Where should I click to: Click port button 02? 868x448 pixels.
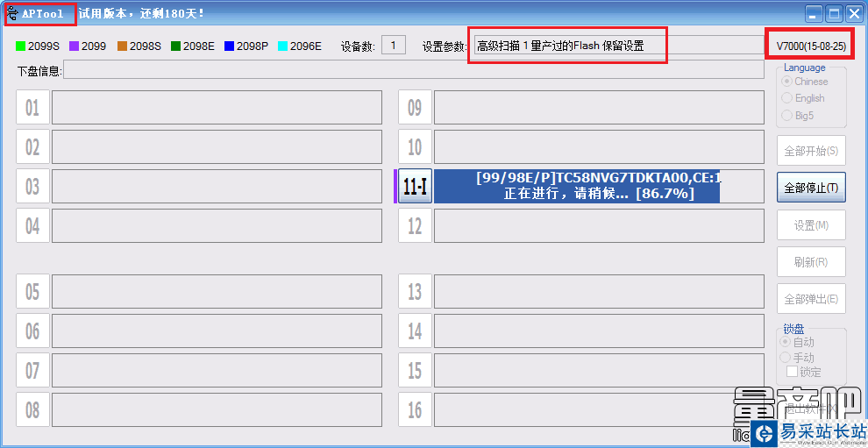(32, 146)
